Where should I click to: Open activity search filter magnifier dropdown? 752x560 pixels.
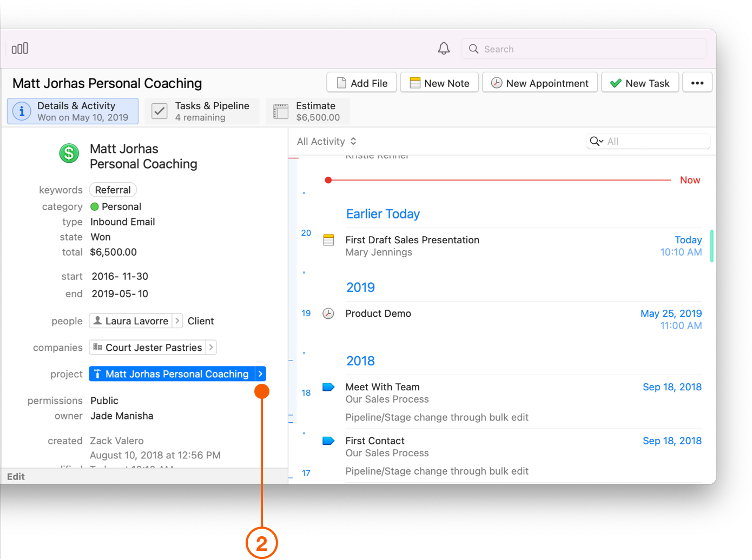coord(596,141)
